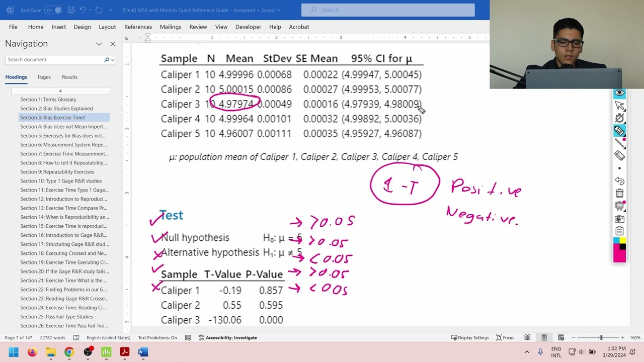
Task: Go to Section 10: Type 1 Gage R&R studies
Action: pyautogui.click(x=61, y=181)
